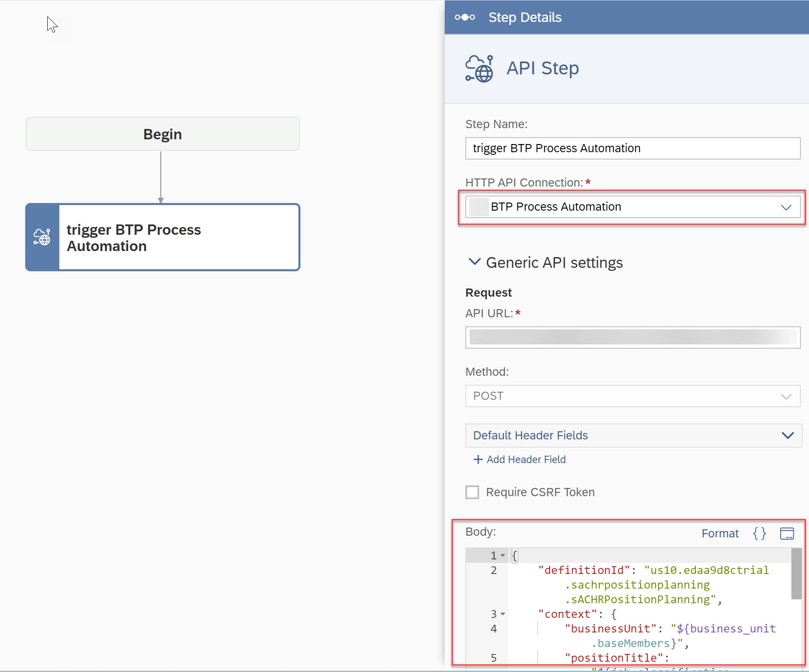The width and height of the screenshot is (809, 672).
Task: Click into the API URL field
Action: pyautogui.click(x=632, y=338)
